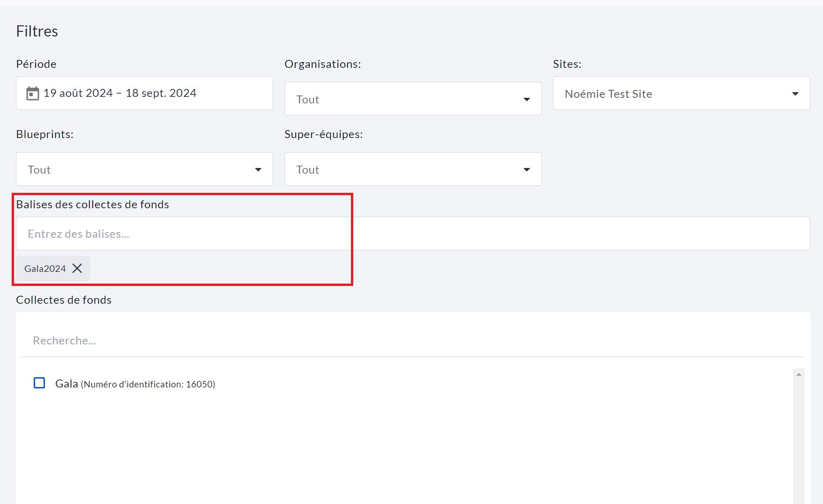The image size is (823, 504).
Task: Click the Gala2024 tag chip text
Action: pyautogui.click(x=45, y=269)
